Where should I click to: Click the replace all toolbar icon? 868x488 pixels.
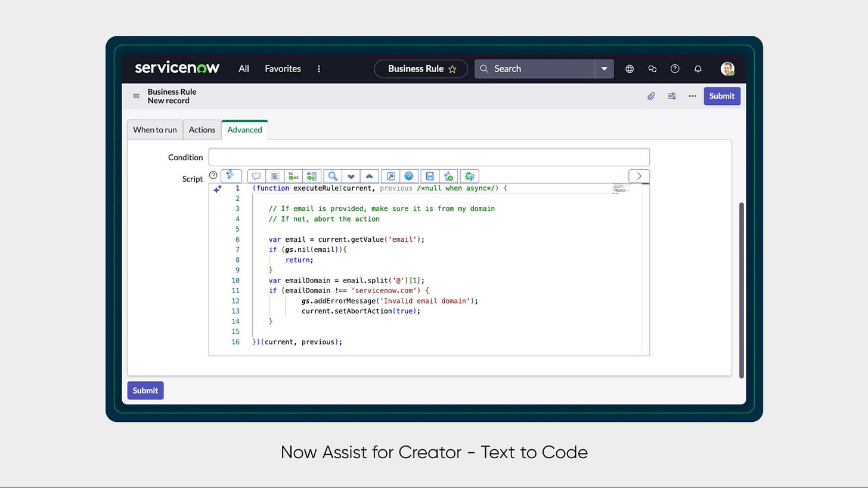coord(312,176)
